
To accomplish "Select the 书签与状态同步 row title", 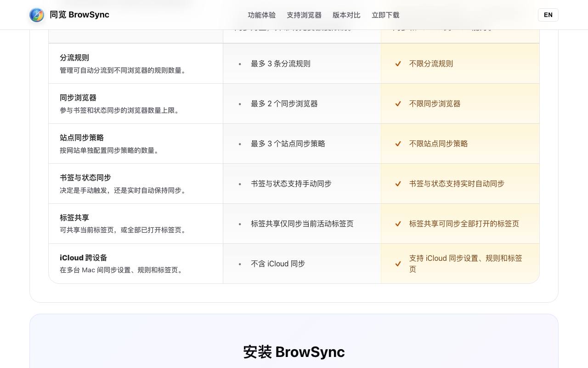I will pos(85,178).
